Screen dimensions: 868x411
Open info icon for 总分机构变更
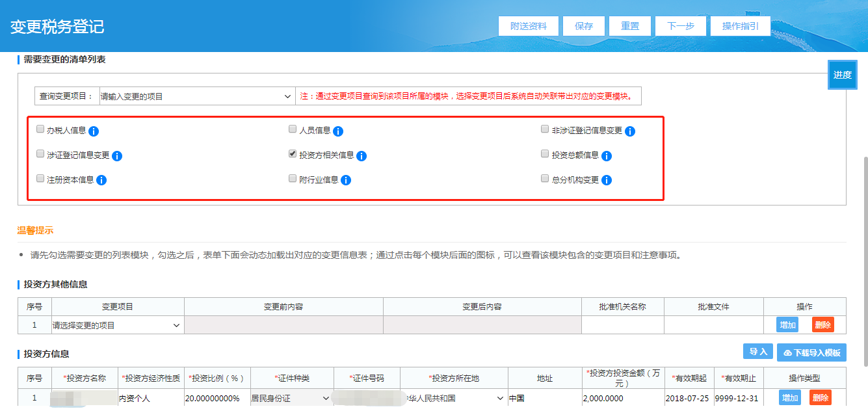(607, 180)
